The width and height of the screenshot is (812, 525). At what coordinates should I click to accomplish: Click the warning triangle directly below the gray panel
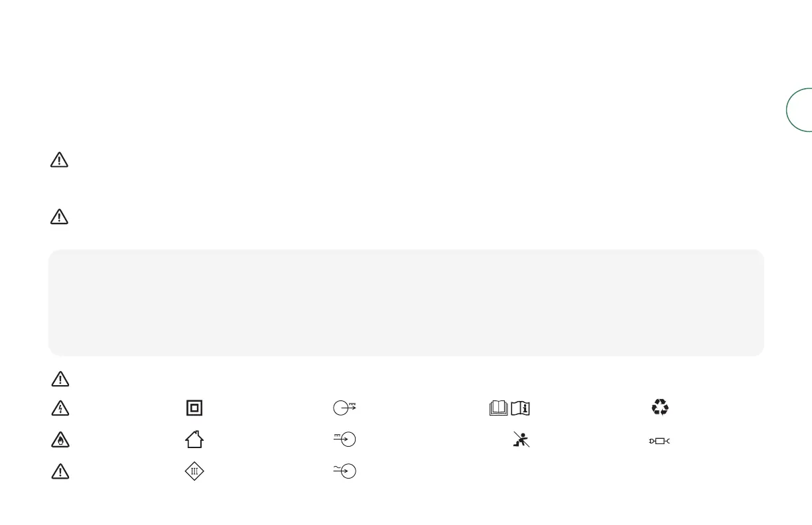60,379
